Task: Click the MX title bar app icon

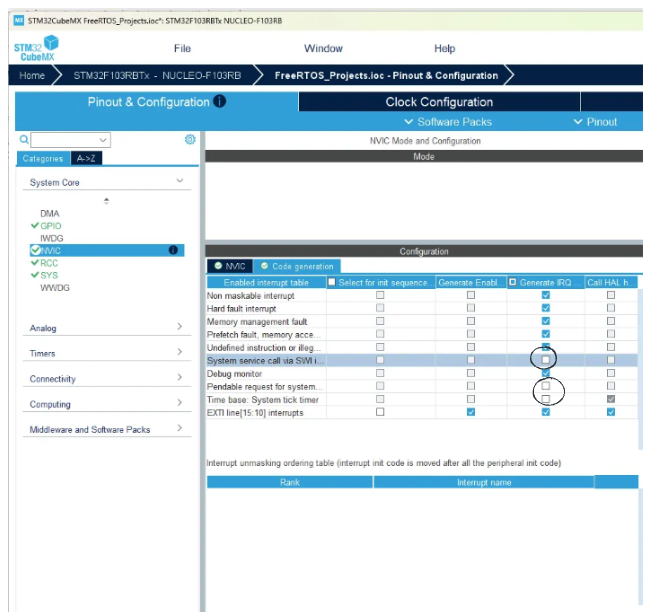Action: pyautogui.click(x=19, y=20)
